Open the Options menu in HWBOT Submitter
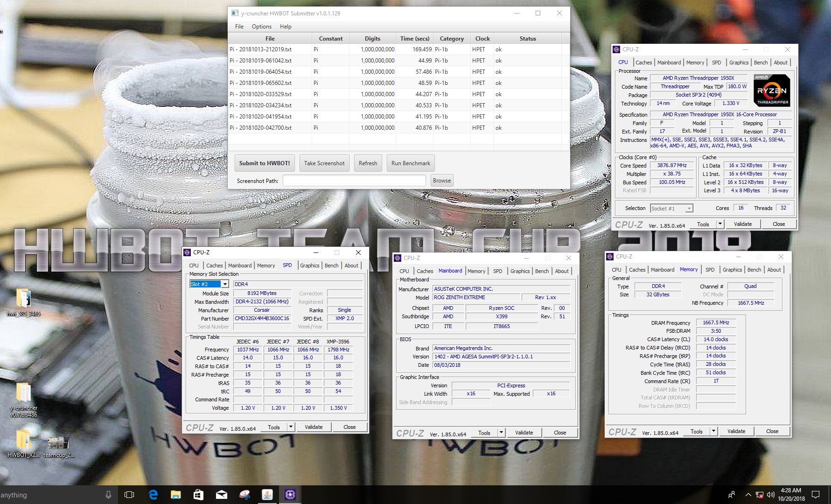 262,27
